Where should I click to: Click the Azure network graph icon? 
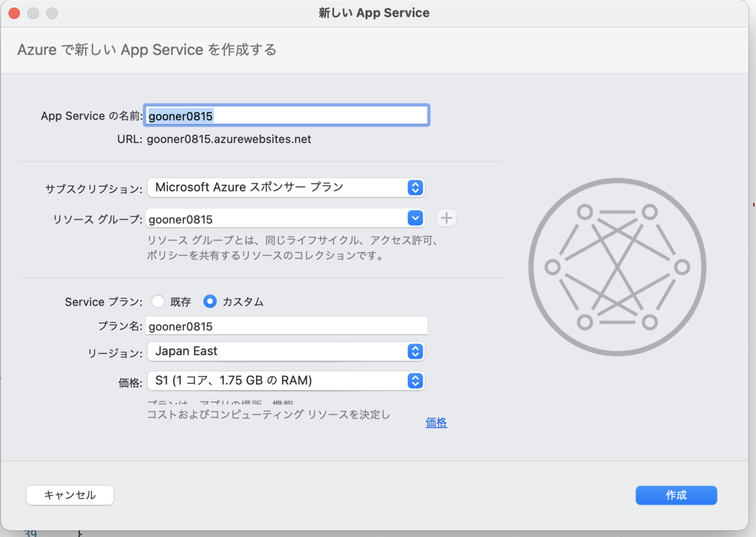(x=617, y=267)
